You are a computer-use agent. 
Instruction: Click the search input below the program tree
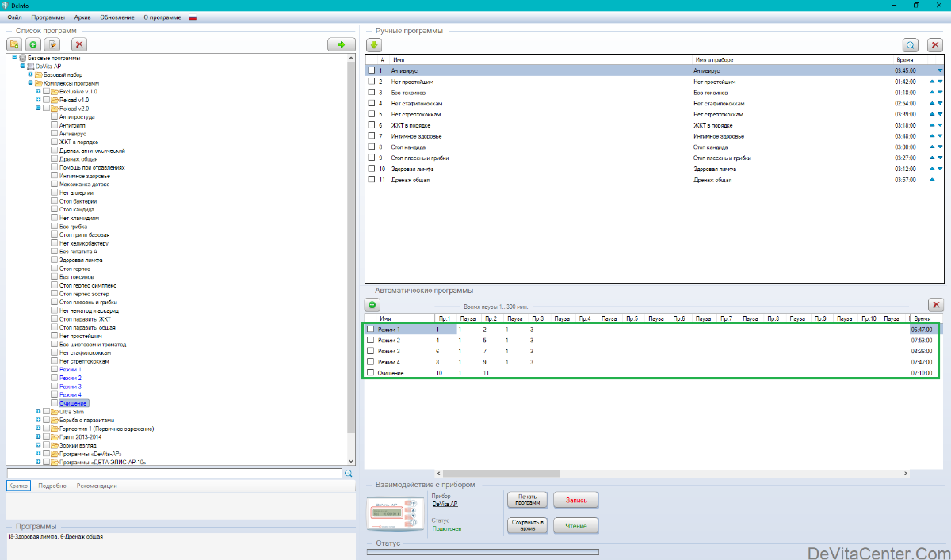[174, 473]
